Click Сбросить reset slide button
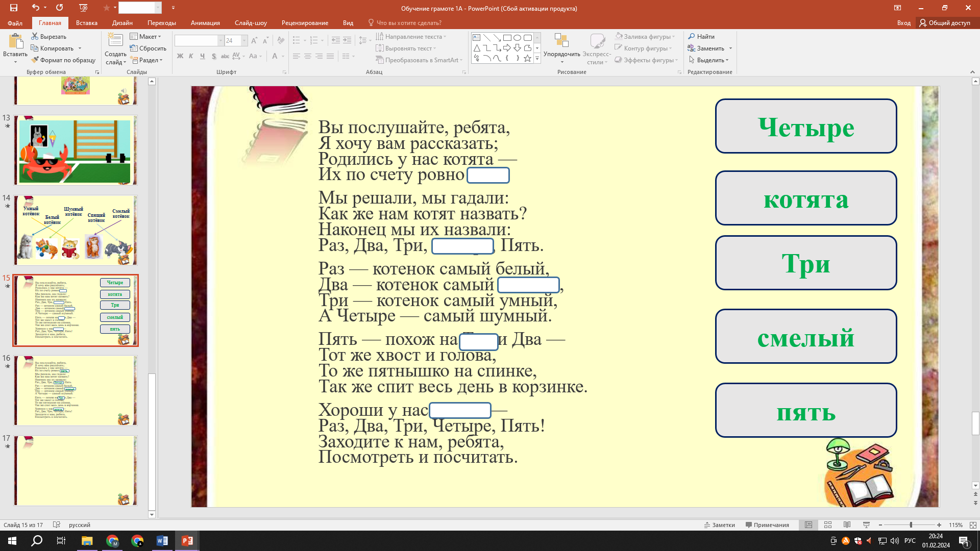The height and width of the screenshot is (551, 980). [x=148, y=48]
